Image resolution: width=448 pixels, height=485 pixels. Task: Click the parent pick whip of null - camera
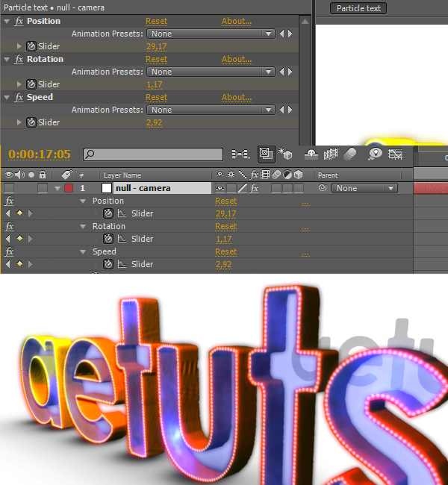click(323, 188)
